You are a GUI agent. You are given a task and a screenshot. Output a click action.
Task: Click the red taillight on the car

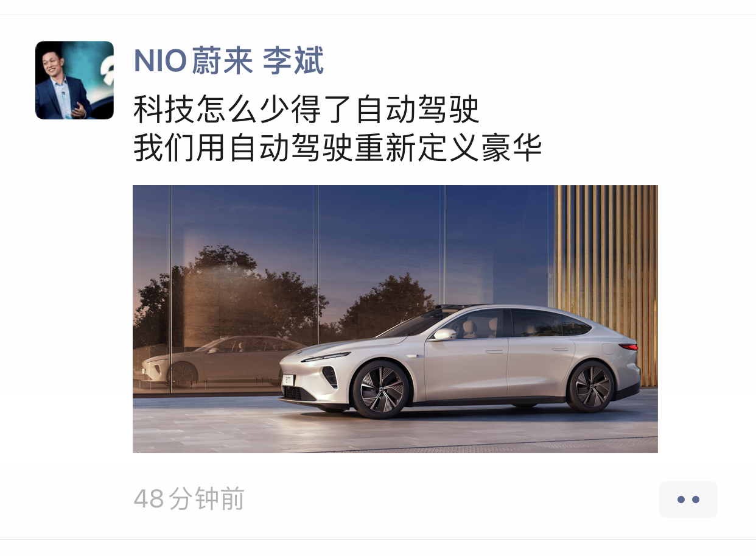pos(628,347)
